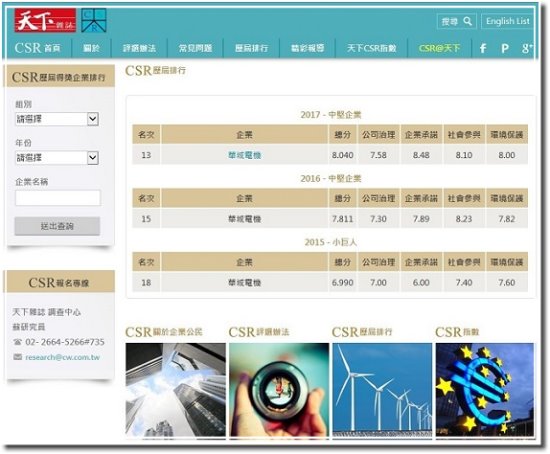Click rank 13 in 2017 table

[x=146, y=155]
